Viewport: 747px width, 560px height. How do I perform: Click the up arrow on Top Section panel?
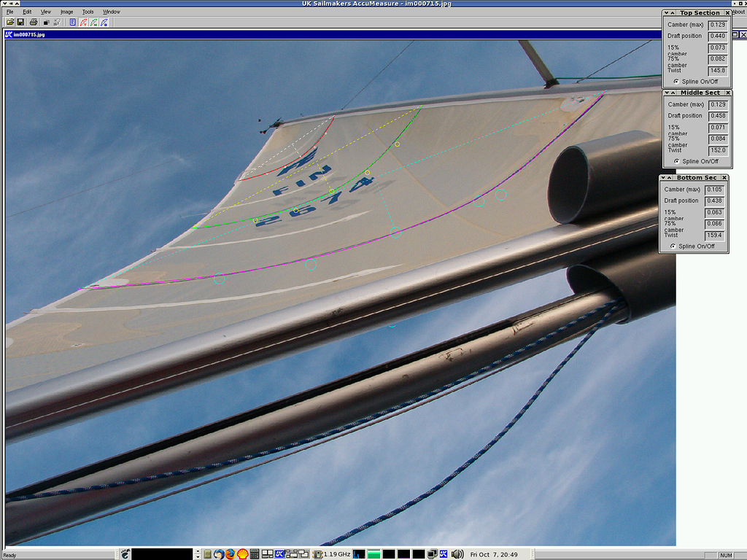click(x=673, y=13)
